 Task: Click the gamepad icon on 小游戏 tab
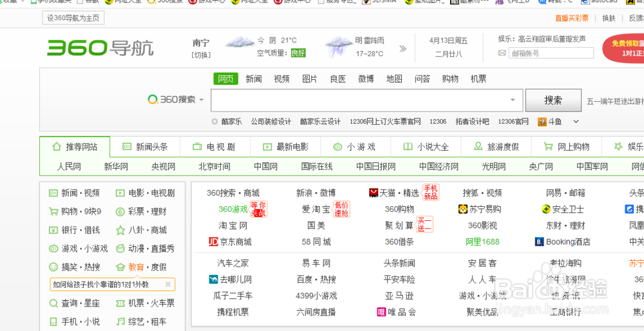point(337,147)
